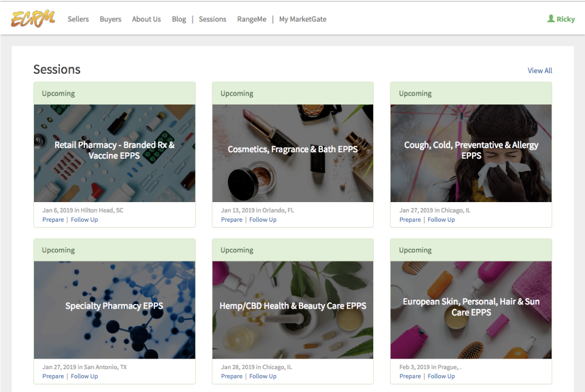This screenshot has height=392, width=585.
Task: Open Retail Pharmacy Branded Rx session thumbnail
Action: (114, 153)
